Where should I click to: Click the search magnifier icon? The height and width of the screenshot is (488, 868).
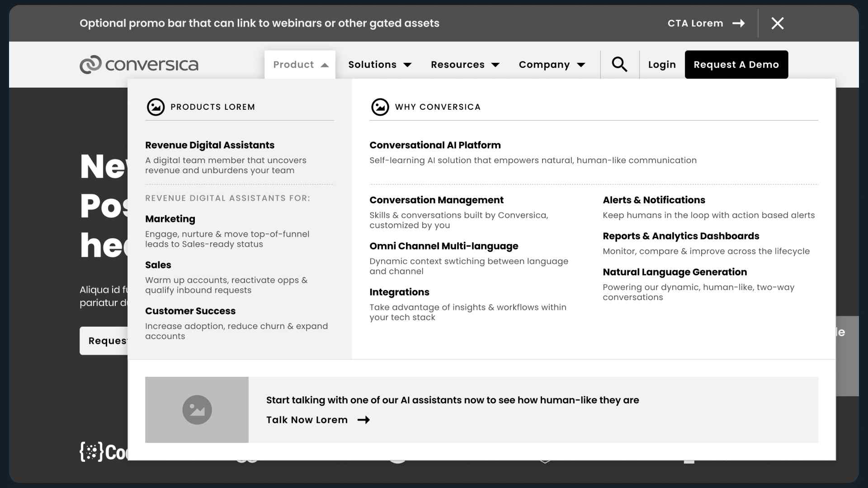(619, 65)
